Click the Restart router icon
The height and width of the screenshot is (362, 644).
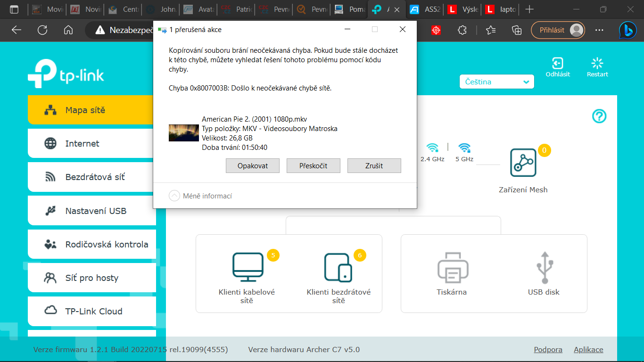pyautogui.click(x=597, y=64)
